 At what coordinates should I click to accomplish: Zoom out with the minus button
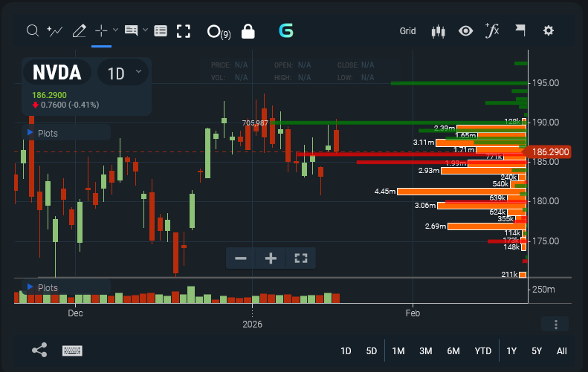pos(241,258)
